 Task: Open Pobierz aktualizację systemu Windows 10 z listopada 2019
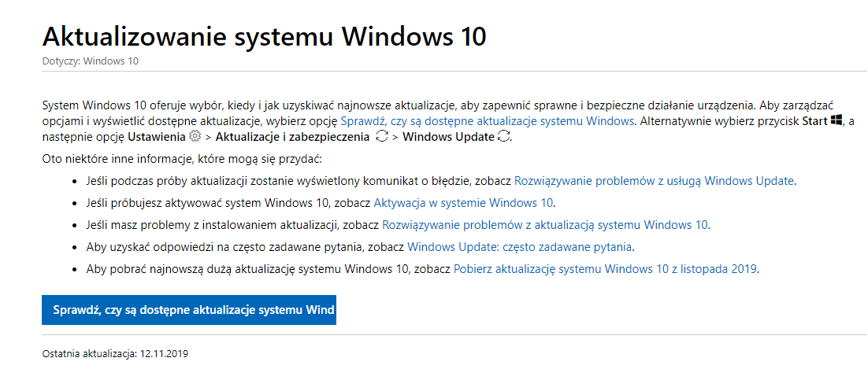coord(605,269)
